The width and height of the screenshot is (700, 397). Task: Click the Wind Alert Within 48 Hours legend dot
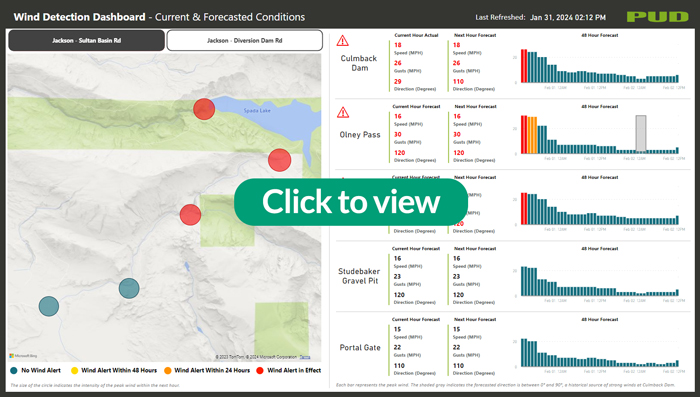click(75, 370)
